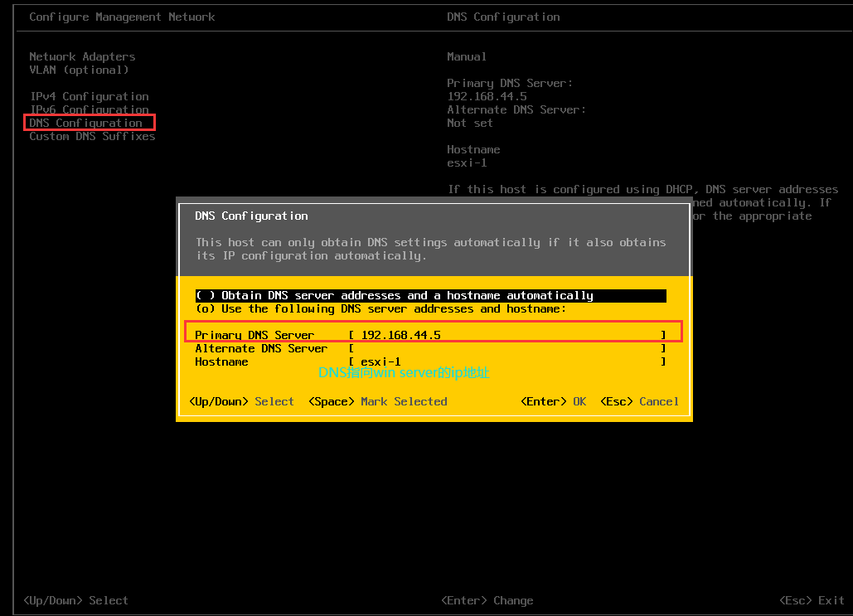Image resolution: width=853 pixels, height=616 pixels.
Task: Click Space Mark Selected hint in dialog
Action: click(x=377, y=401)
